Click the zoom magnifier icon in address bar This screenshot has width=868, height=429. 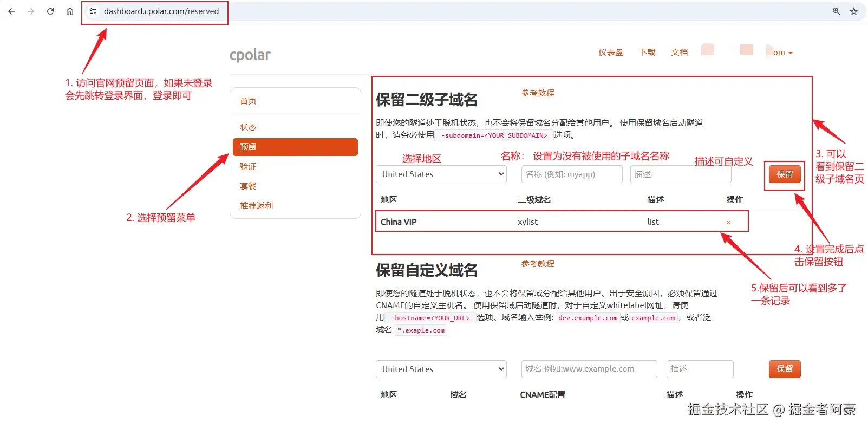click(x=837, y=11)
